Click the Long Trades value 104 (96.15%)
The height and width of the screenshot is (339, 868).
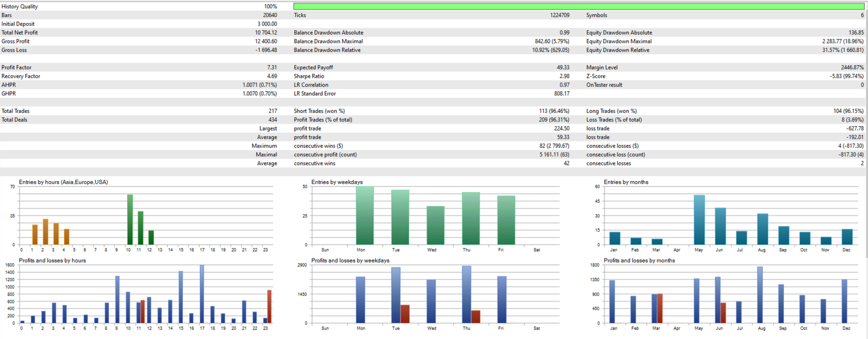[848, 111]
